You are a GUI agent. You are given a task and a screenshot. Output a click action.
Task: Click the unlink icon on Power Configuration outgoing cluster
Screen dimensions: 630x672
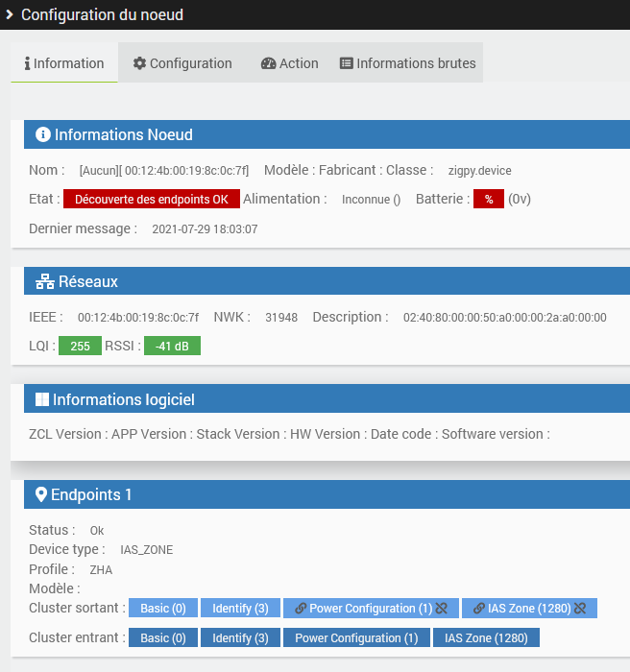[x=442, y=608]
